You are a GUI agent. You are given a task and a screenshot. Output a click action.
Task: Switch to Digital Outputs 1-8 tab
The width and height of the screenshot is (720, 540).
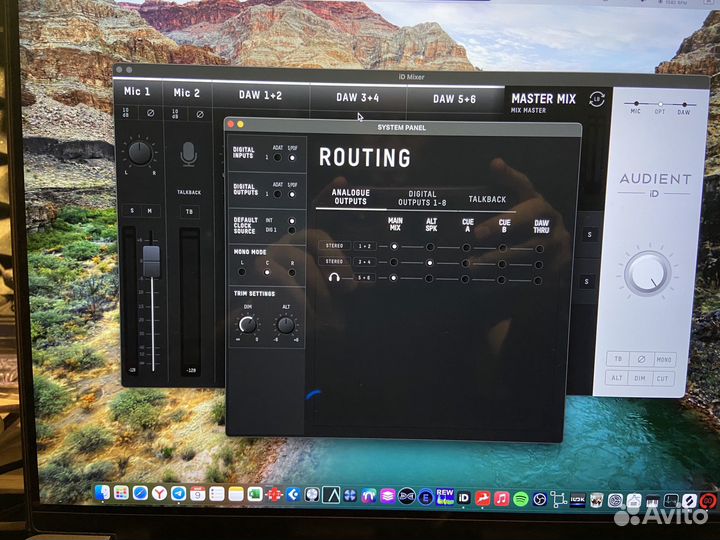(423, 199)
